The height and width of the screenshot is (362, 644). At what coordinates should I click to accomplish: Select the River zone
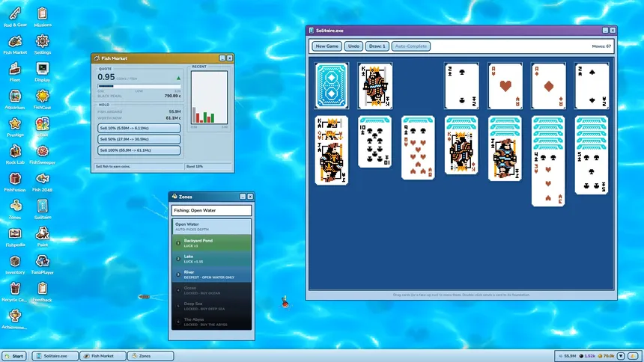(211, 274)
